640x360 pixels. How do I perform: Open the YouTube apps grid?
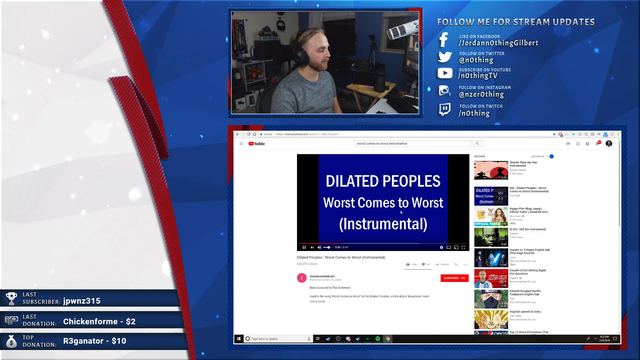[x=578, y=144]
